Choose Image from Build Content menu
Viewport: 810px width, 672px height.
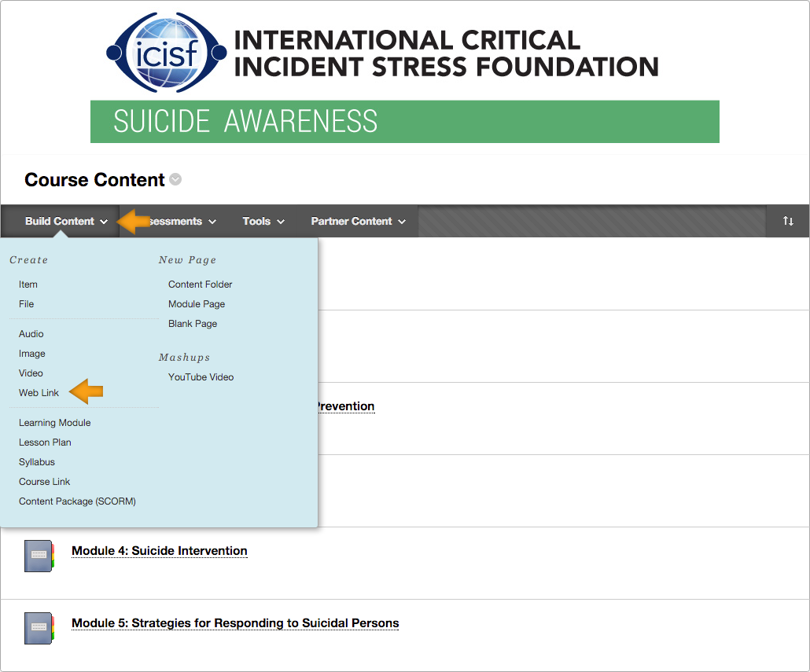[x=32, y=354]
